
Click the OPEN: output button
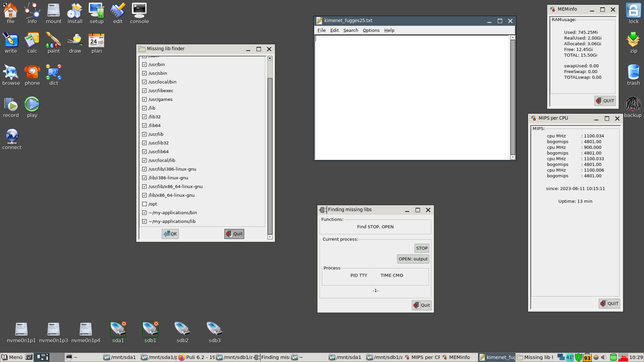click(413, 259)
